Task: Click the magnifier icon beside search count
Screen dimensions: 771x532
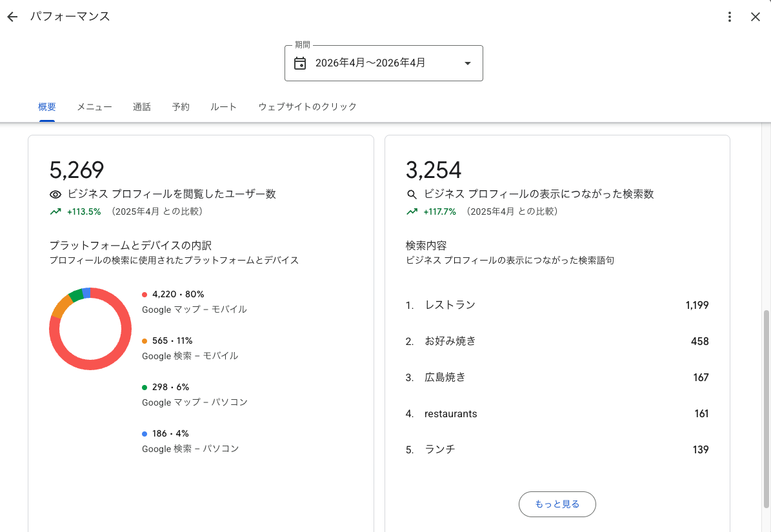Action: 412,195
